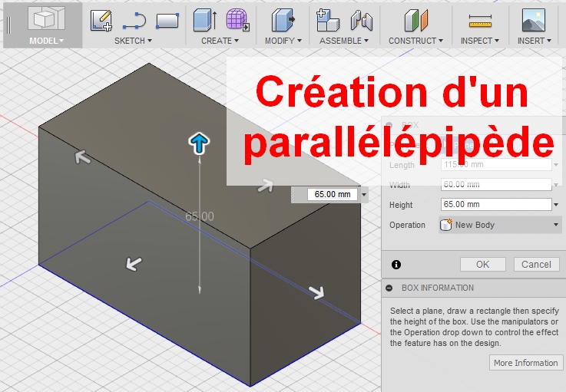Collapse the BOX INFORMATION section
566x392 pixels.
tap(389, 288)
